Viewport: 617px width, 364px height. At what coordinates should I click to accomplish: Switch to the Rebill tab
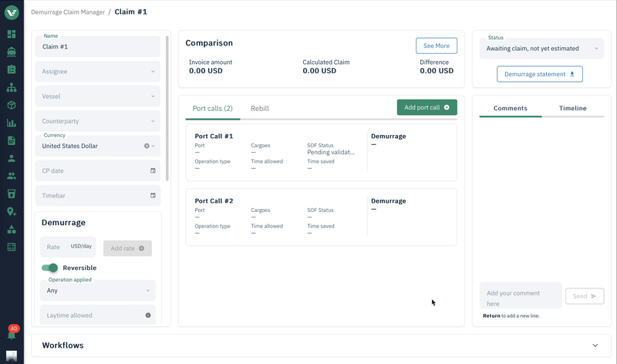coord(260,109)
